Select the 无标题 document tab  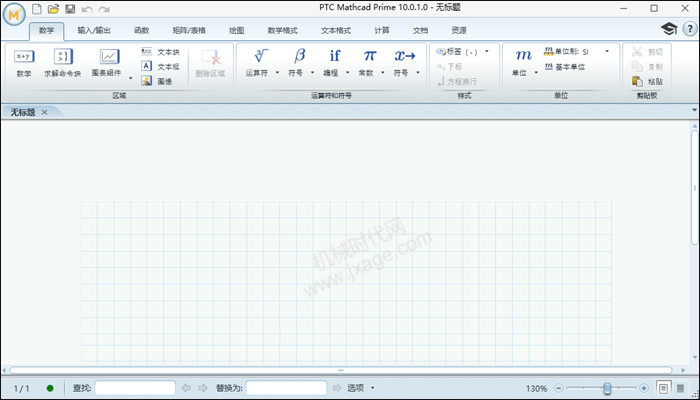click(x=23, y=112)
